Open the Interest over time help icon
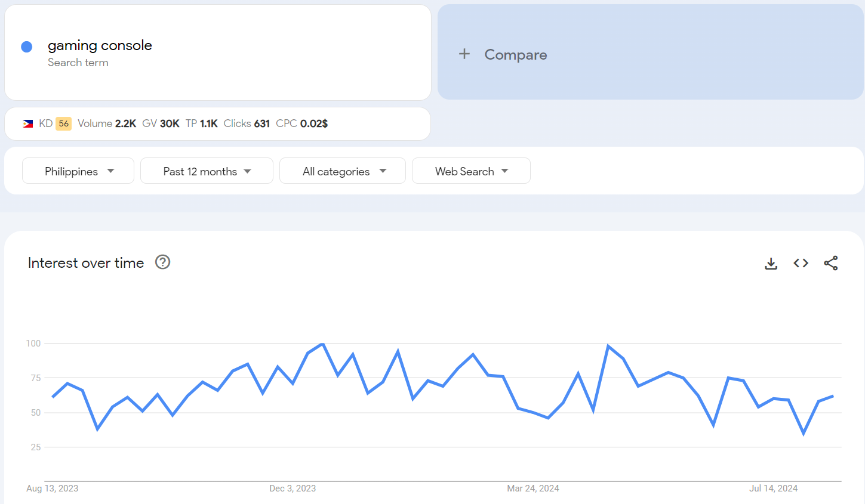This screenshot has width=865, height=504. pos(162,262)
